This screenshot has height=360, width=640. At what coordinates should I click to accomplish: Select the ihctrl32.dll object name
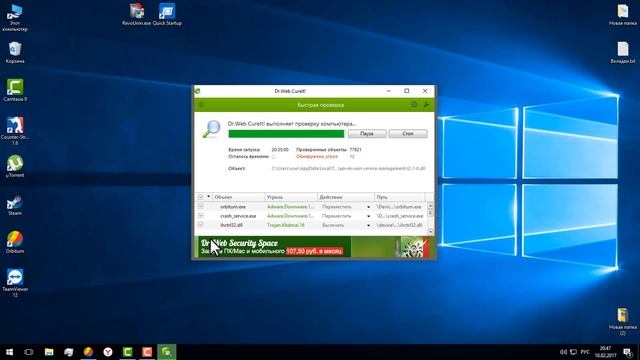point(231,225)
